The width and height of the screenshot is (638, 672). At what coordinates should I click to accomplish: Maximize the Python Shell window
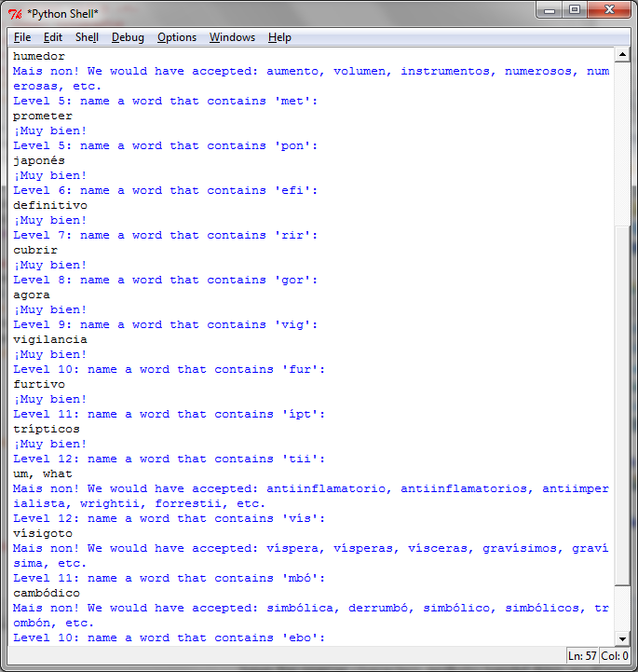574,10
